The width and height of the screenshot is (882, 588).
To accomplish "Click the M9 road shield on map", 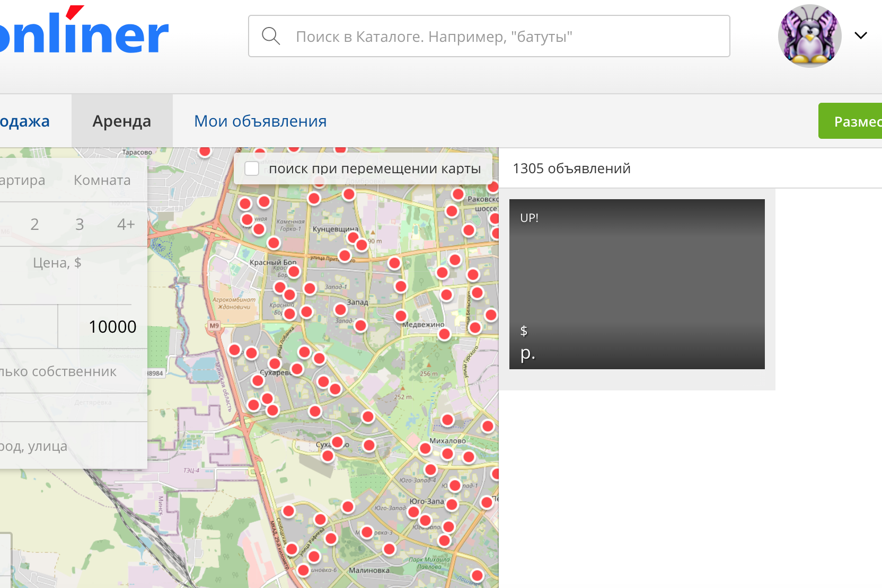I will coord(214,325).
